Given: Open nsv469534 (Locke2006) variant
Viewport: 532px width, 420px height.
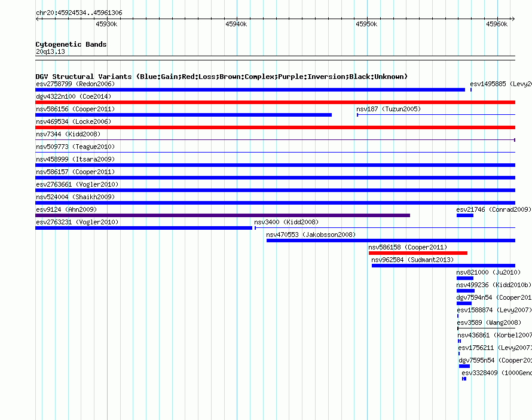Looking at the screenshot, I should [74, 121].
